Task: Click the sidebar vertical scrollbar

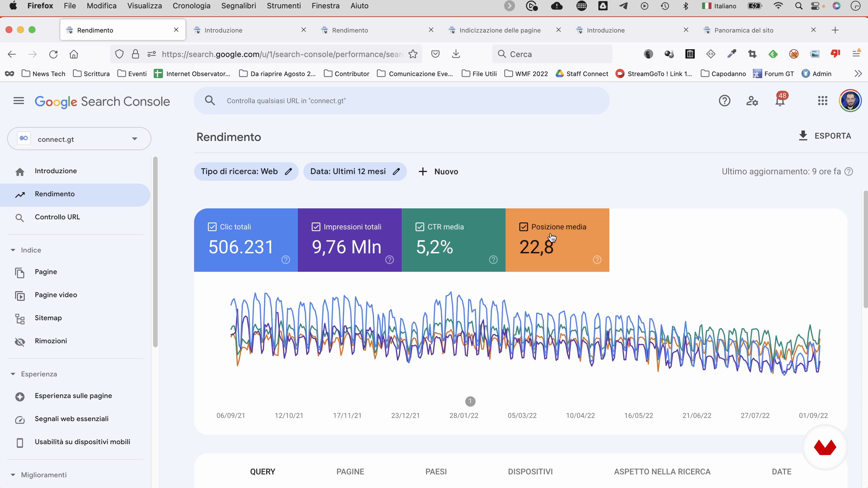Action: pyautogui.click(x=155, y=252)
